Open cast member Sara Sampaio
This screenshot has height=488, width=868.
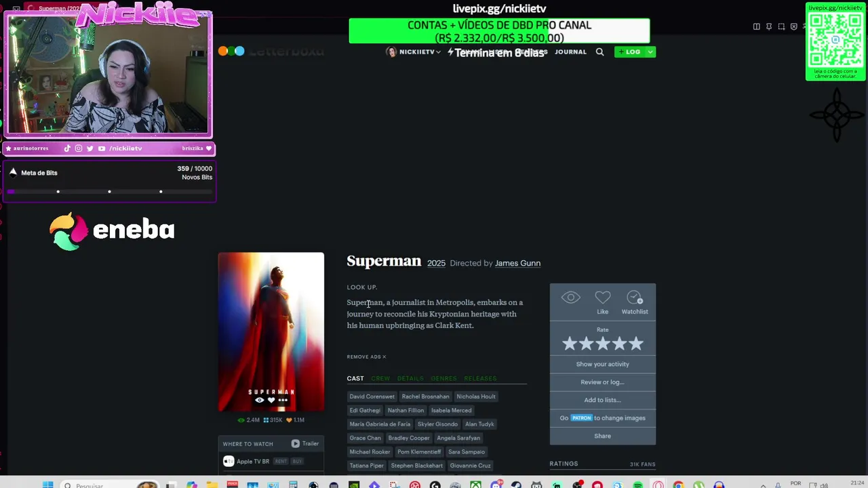tap(467, 452)
